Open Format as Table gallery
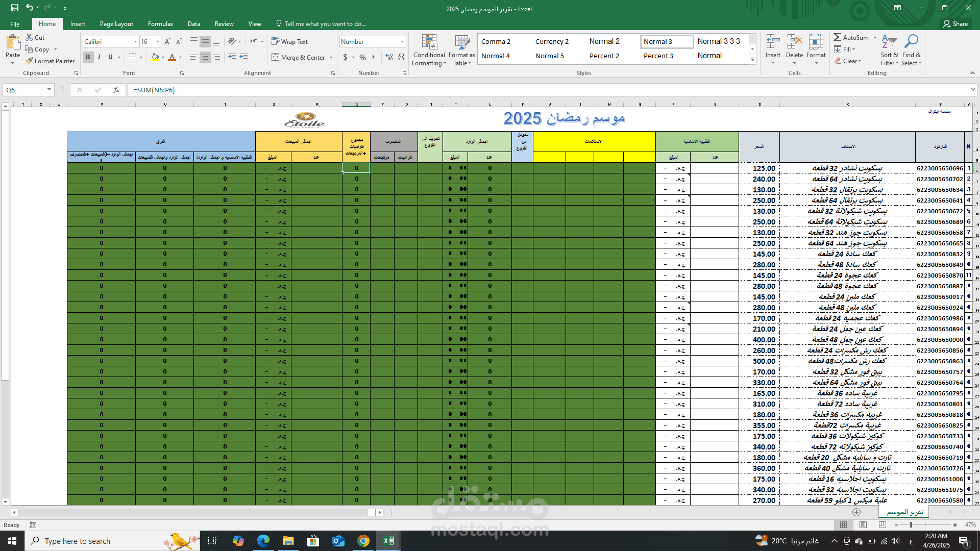The height and width of the screenshot is (551, 980). tap(462, 50)
